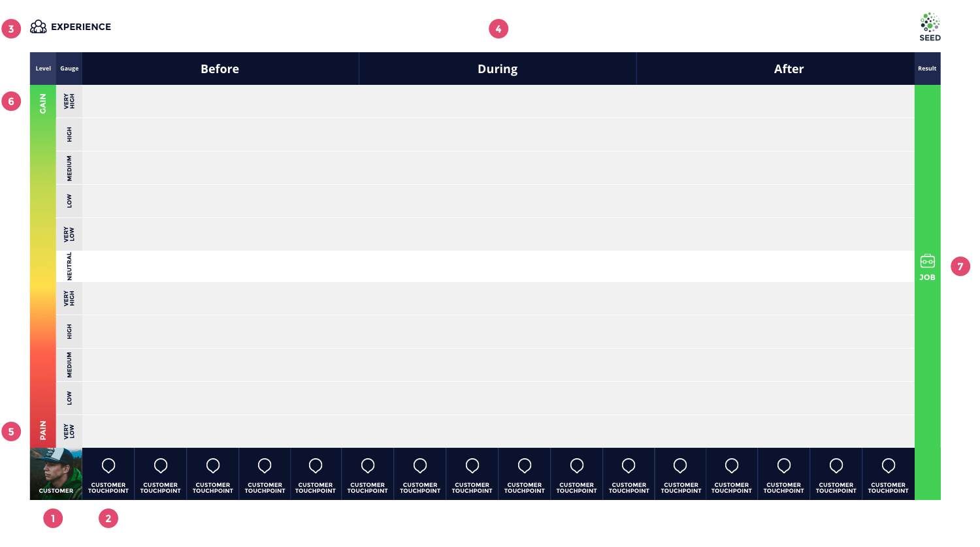Open the customer persona photo

[x=56, y=474]
